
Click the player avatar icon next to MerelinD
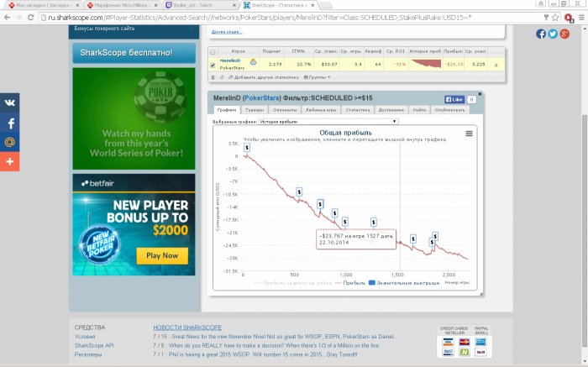[x=254, y=62]
